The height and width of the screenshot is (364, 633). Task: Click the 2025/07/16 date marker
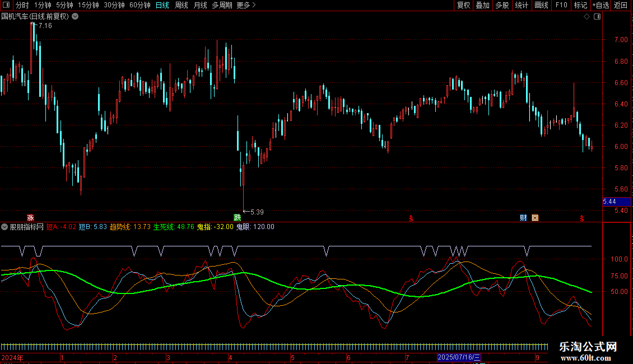459,357
